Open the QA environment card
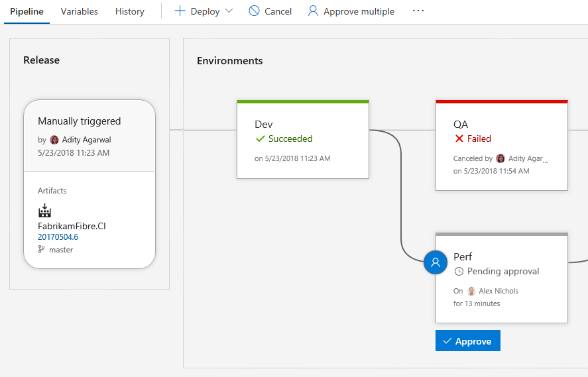Image resolution: width=588 pixels, height=377 pixels. pos(501,146)
